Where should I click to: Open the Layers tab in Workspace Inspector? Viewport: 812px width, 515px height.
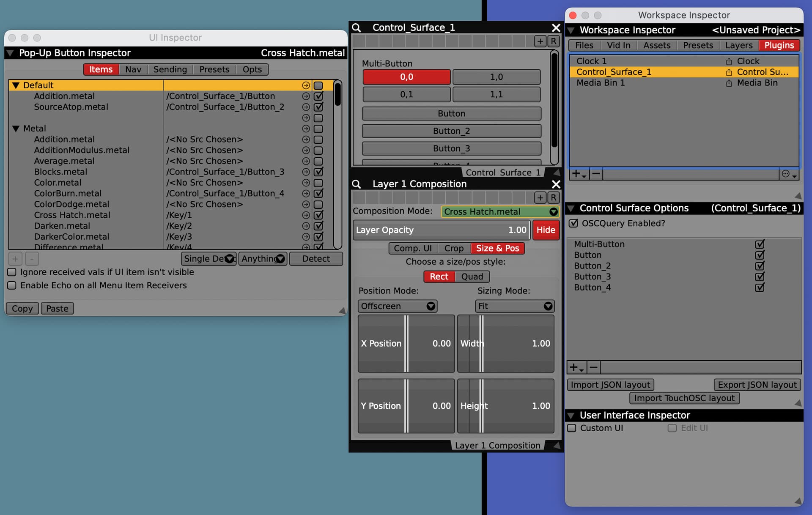pyautogui.click(x=738, y=45)
